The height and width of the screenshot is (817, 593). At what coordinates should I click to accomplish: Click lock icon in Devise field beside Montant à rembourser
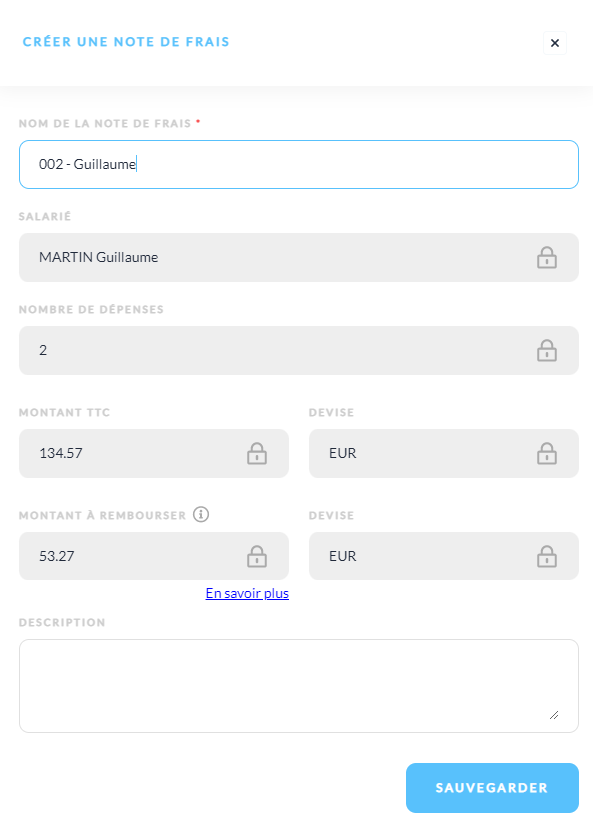[x=547, y=556]
